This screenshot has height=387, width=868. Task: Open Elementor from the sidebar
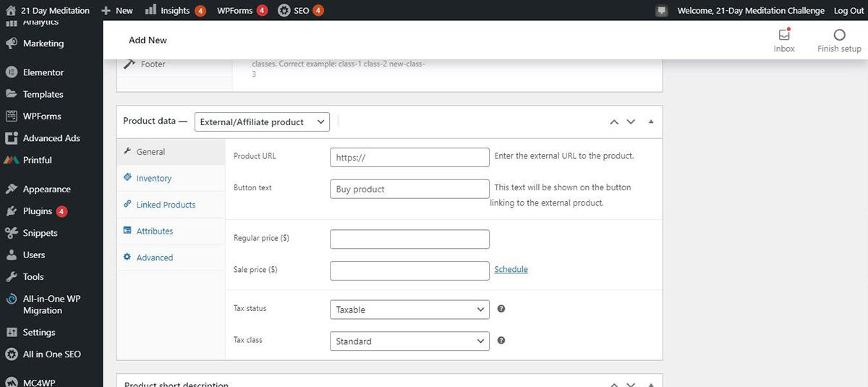point(43,72)
